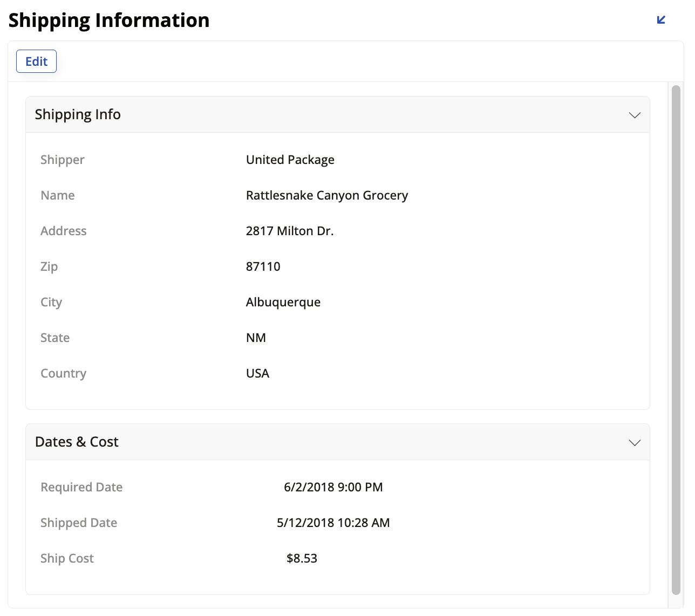Screen dimensions: 695x616
Task: Collapse the Dates & Cost section via its chevron
Action: pyautogui.click(x=635, y=442)
